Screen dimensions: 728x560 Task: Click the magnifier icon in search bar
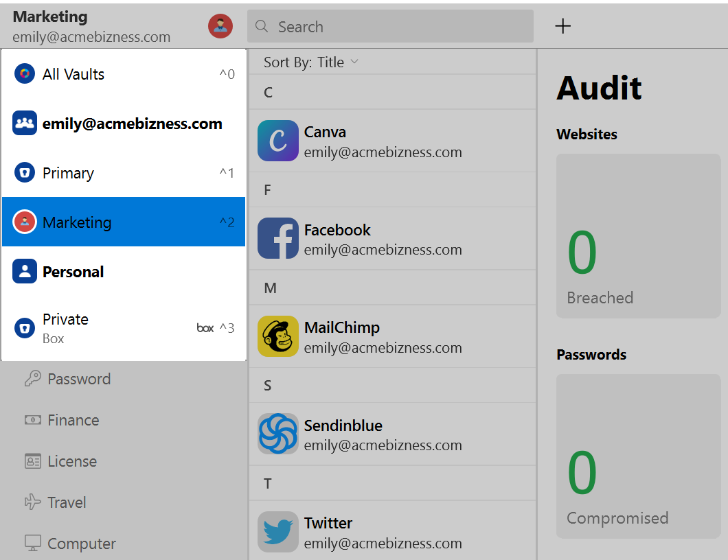(x=262, y=27)
